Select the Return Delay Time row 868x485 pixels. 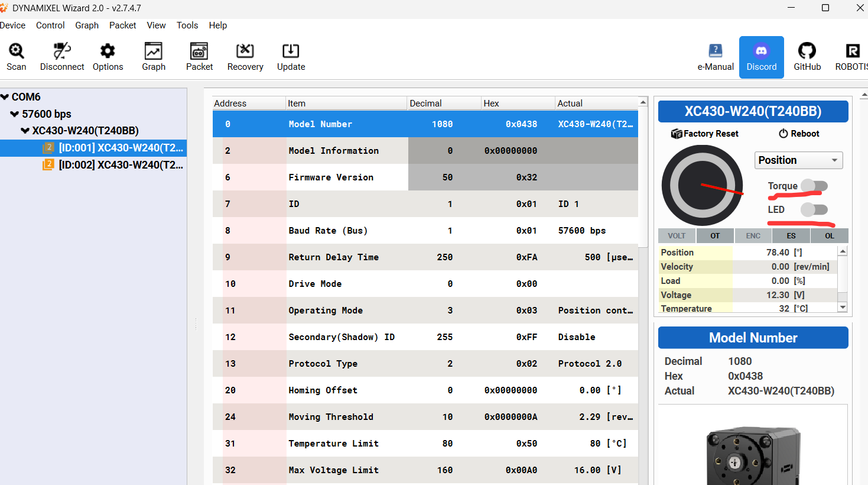[x=425, y=257]
